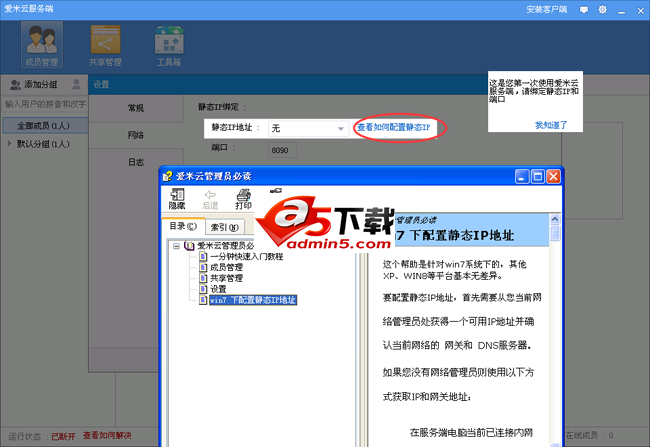The image size is (650, 447).
Task: Click 安装客户端 in the title bar
Action: (x=546, y=10)
